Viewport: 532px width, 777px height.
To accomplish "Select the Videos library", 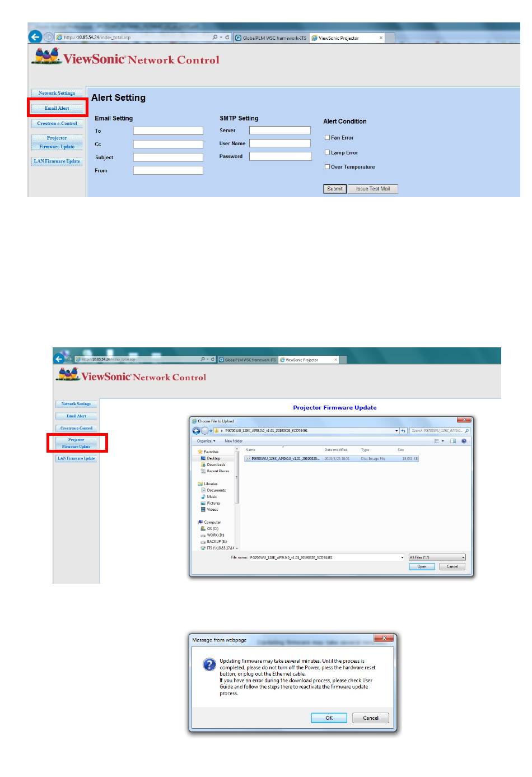I will click(209, 510).
